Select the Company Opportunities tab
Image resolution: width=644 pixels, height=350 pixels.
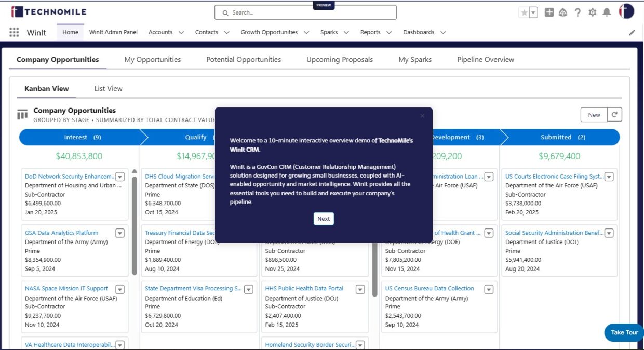(x=58, y=60)
